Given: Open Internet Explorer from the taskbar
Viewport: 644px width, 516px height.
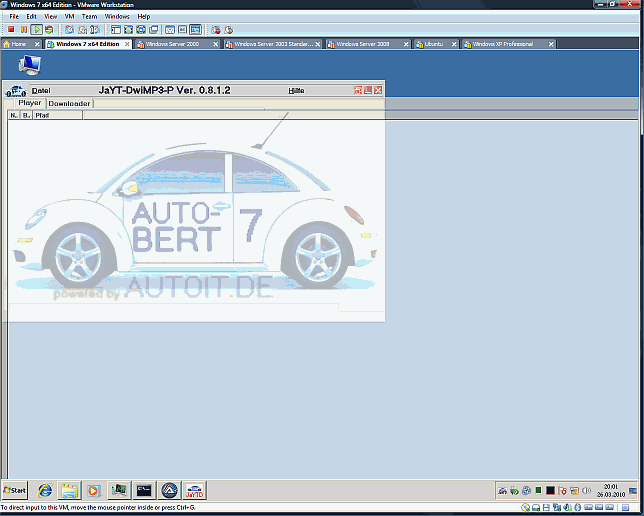Looking at the screenshot, I should [x=44, y=490].
